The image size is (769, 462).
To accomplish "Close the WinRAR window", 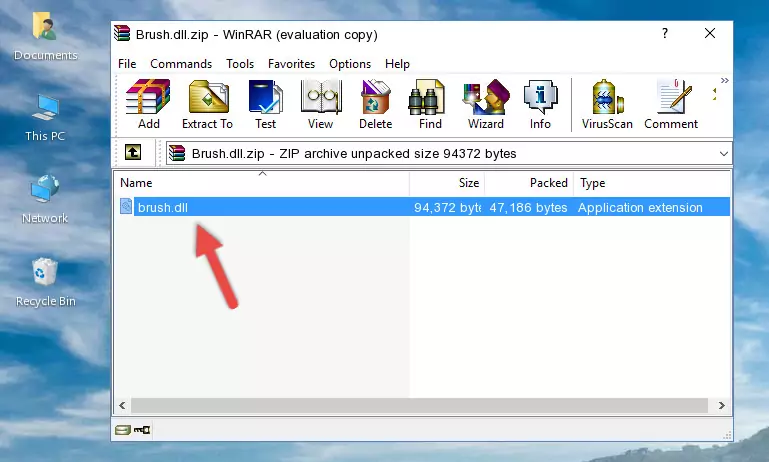I will pos(710,33).
